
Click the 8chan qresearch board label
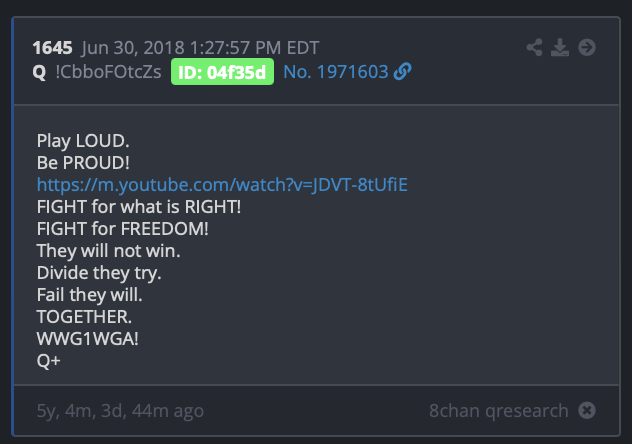pyautogui.click(x=499, y=411)
